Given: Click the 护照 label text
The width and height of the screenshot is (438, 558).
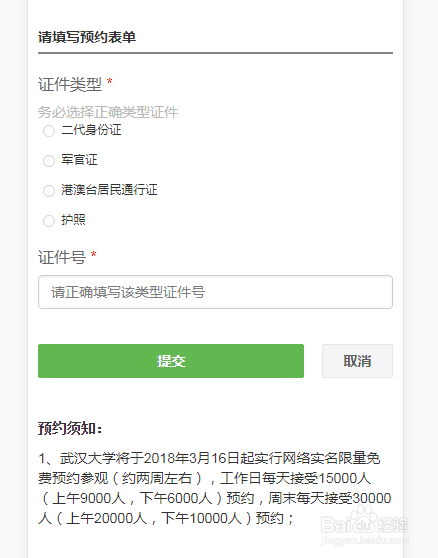Looking at the screenshot, I should tap(73, 220).
